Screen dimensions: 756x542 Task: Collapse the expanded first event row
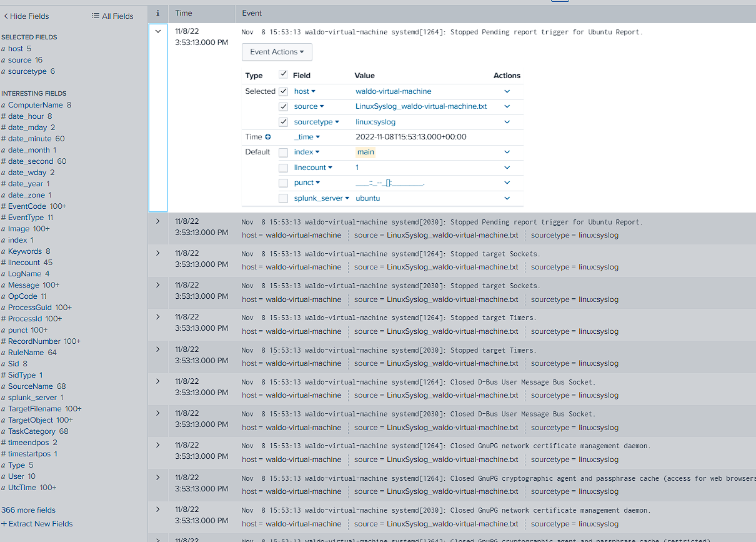point(158,31)
